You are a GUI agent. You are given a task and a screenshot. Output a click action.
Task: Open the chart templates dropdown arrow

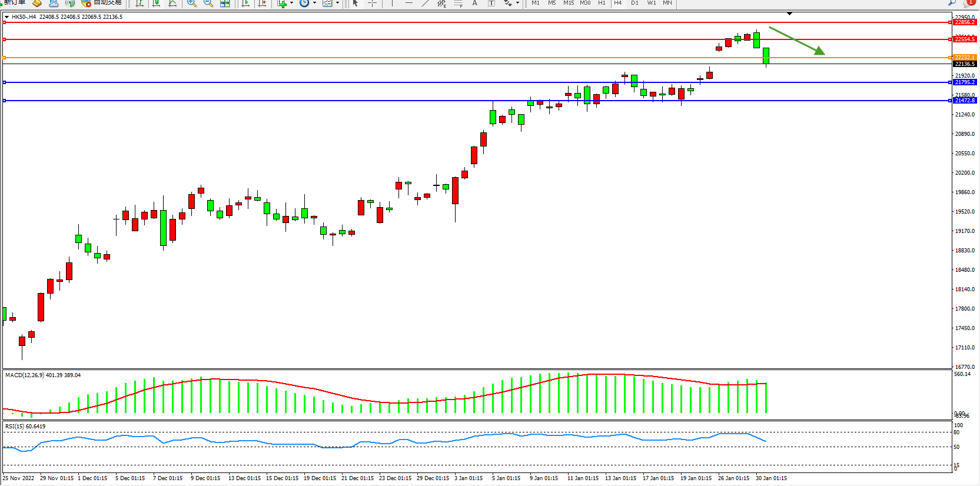[x=337, y=3]
